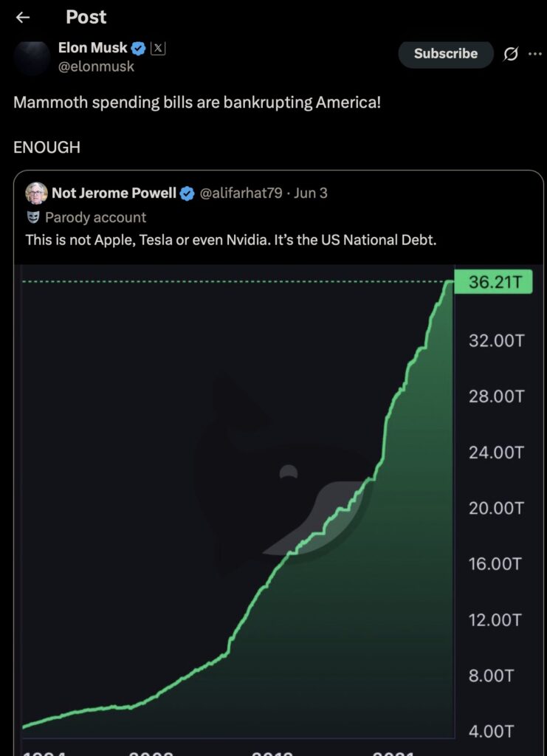Click the ENOUGH text in the post
The height and width of the screenshot is (756, 547).
47,147
